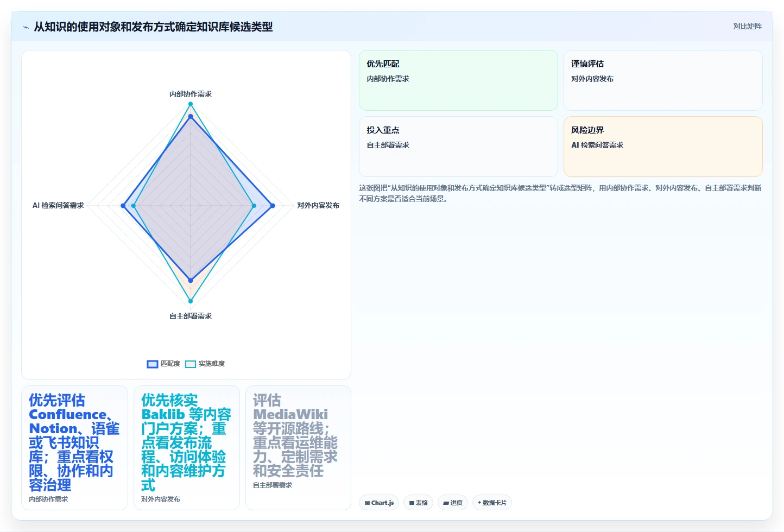The height and width of the screenshot is (532, 784).
Task: Click the 对外内容发布 radar axis label
Action: pos(318,205)
